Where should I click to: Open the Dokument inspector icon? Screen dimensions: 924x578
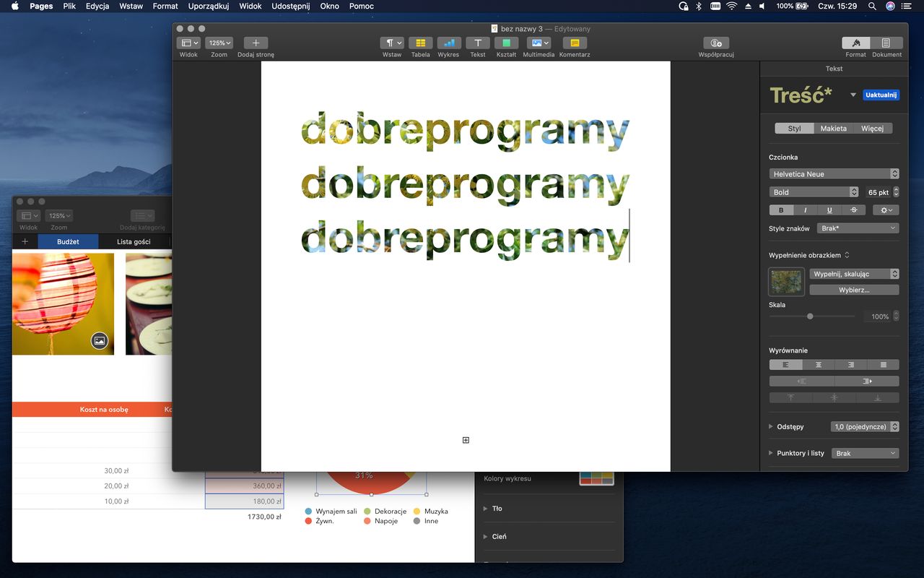[x=886, y=43]
